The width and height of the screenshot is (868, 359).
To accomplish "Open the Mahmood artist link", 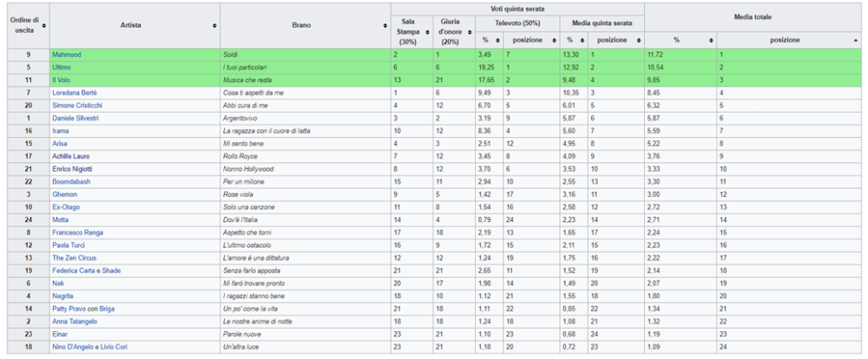I will 65,55.
